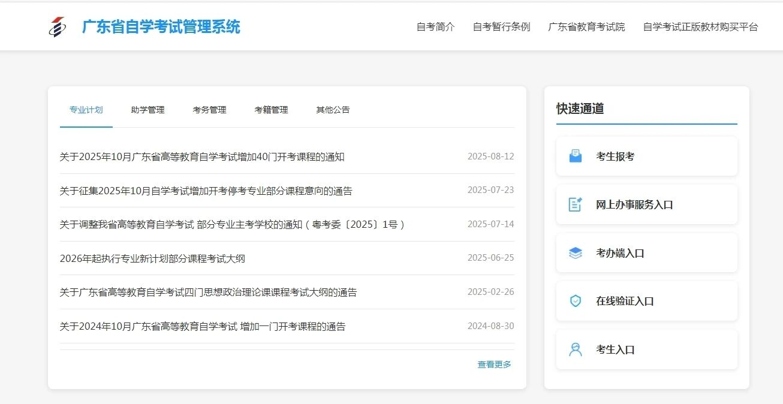
Task: Open the notice about 四门思想政治理论课 syllabus
Action: [208, 293]
